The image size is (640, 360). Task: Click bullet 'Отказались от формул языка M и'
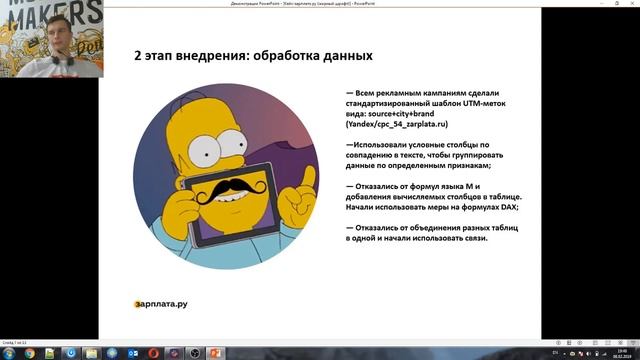(413, 187)
